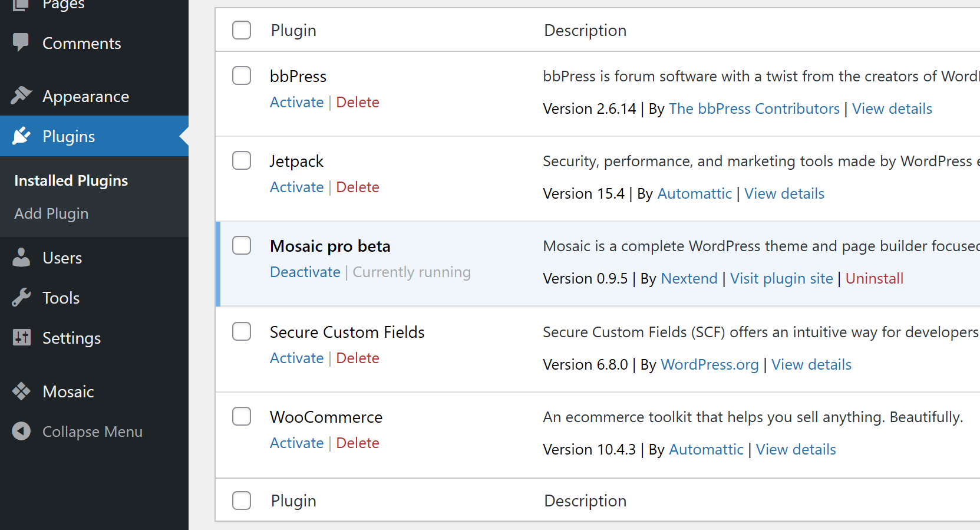Click the Users person icon
The width and height of the screenshot is (980, 530).
[21, 258]
